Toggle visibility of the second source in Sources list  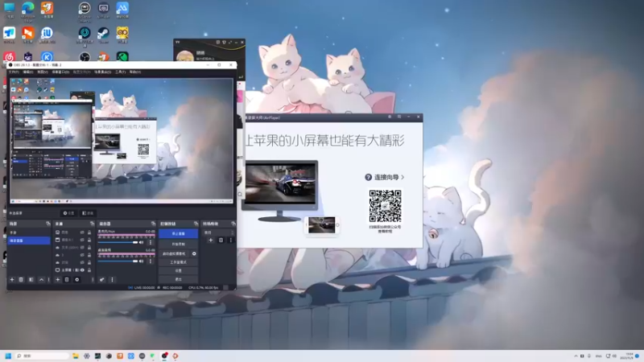[x=82, y=240]
